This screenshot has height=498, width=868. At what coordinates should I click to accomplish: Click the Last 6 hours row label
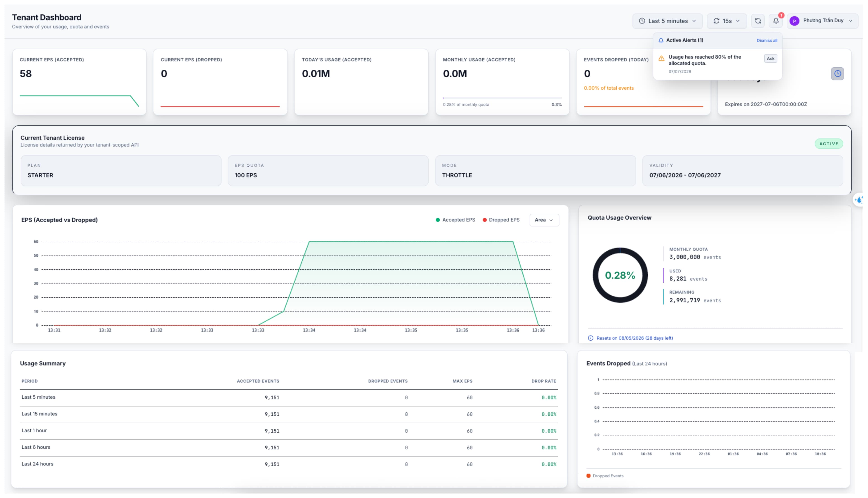(x=35, y=447)
